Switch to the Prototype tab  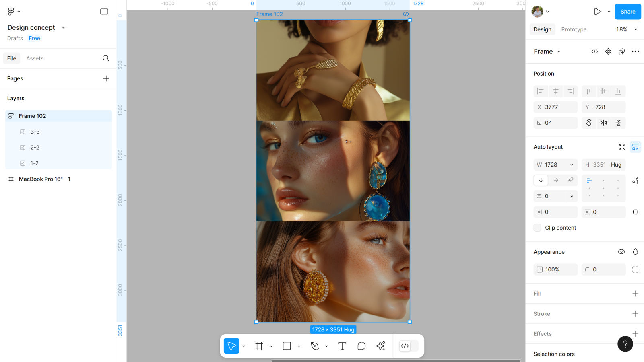(574, 29)
